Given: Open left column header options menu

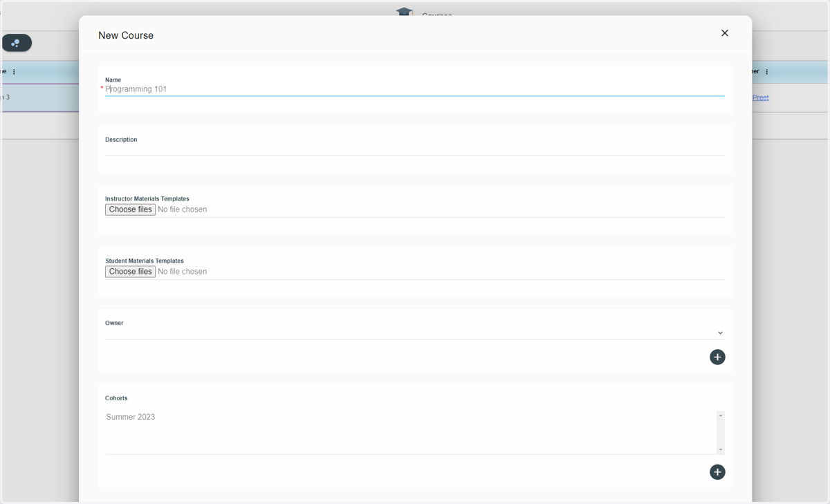Looking at the screenshot, I should pyautogui.click(x=14, y=72).
